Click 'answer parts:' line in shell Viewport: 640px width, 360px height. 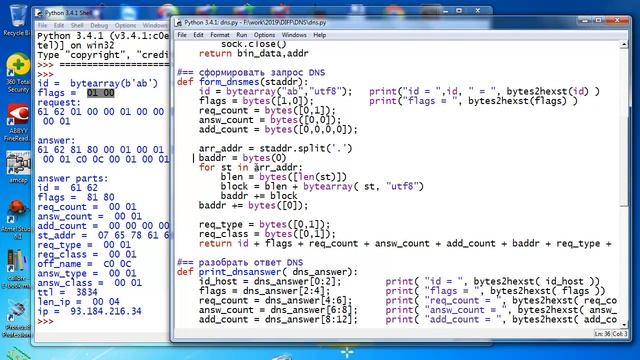tap(73, 179)
